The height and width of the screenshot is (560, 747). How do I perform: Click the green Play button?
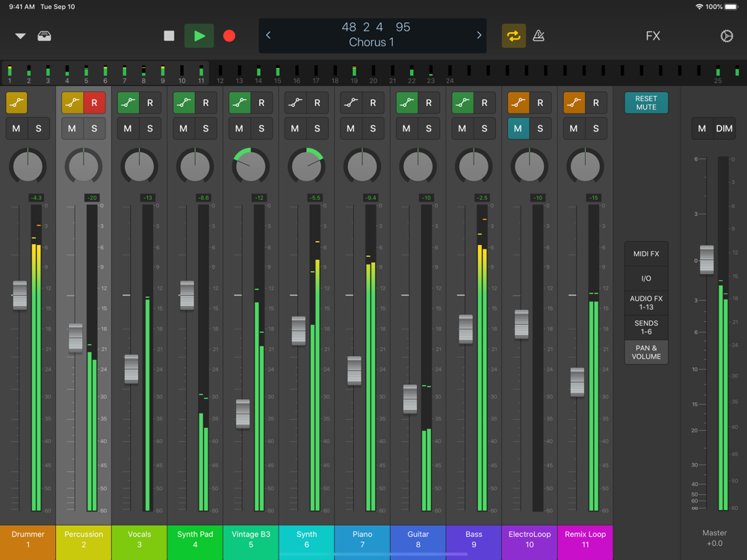pyautogui.click(x=199, y=36)
